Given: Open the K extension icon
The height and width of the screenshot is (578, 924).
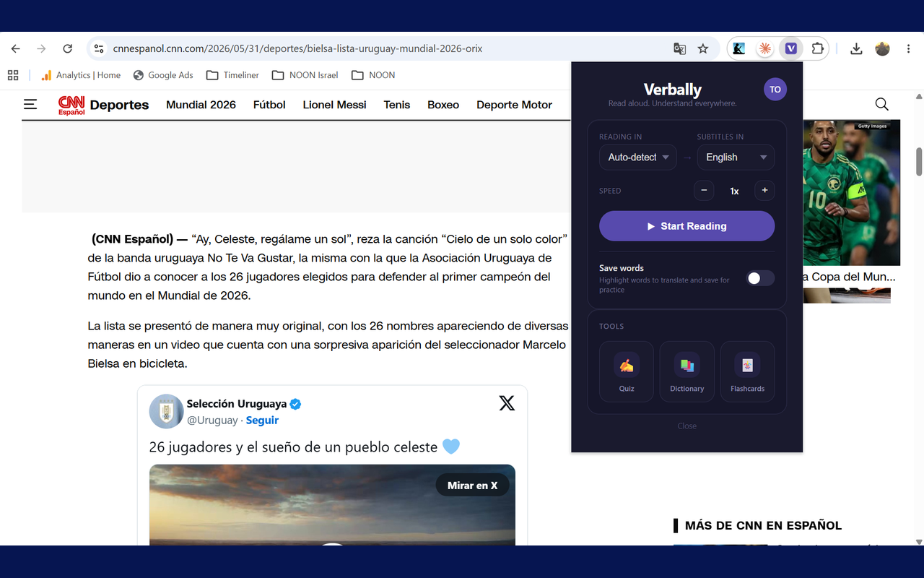Looking at the screenshot, I should [x=738, y=48].
